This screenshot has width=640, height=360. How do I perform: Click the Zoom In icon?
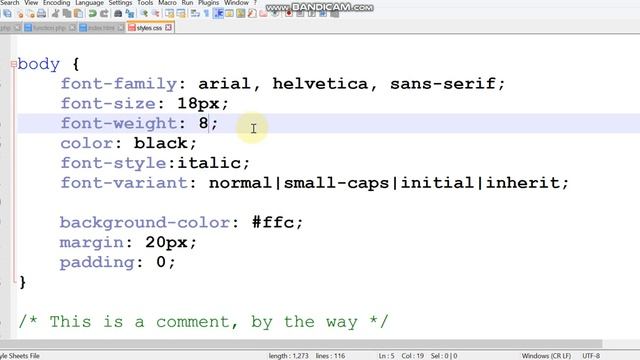pyautogui.click(x=144, y=13)
